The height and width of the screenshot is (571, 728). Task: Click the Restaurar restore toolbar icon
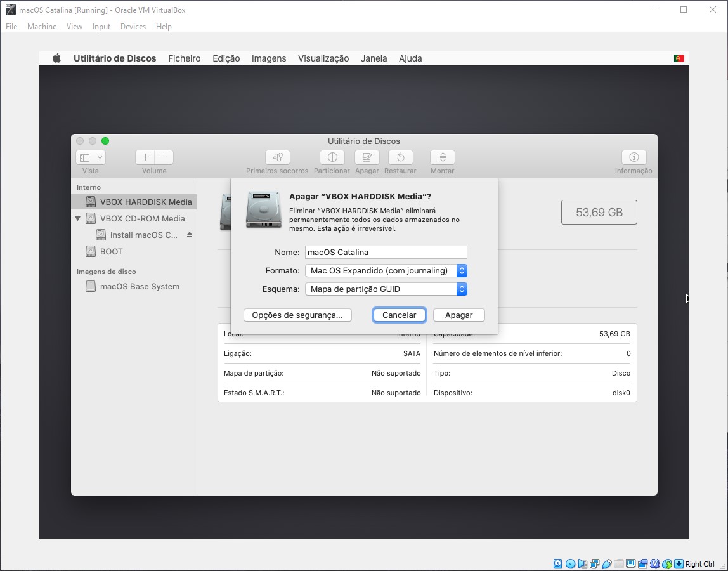pyautogui.click(x=400, y=157)
